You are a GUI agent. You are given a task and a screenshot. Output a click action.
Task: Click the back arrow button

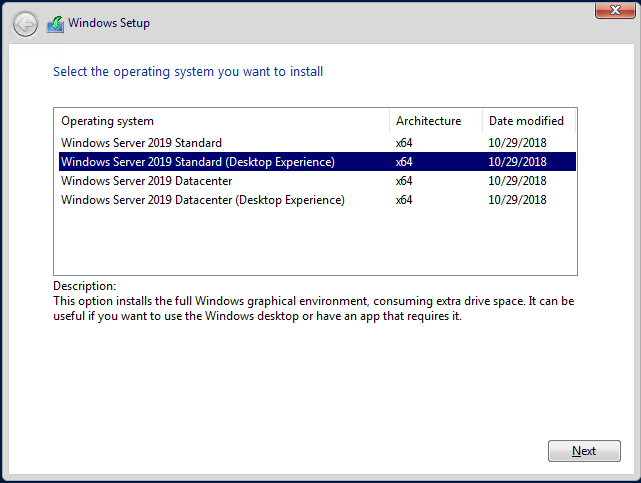point(25,25)
